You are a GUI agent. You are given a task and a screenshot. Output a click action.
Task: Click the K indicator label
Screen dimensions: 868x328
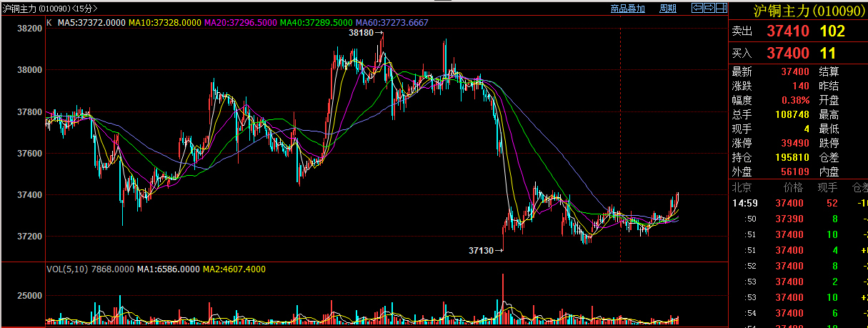click(49, 23)
